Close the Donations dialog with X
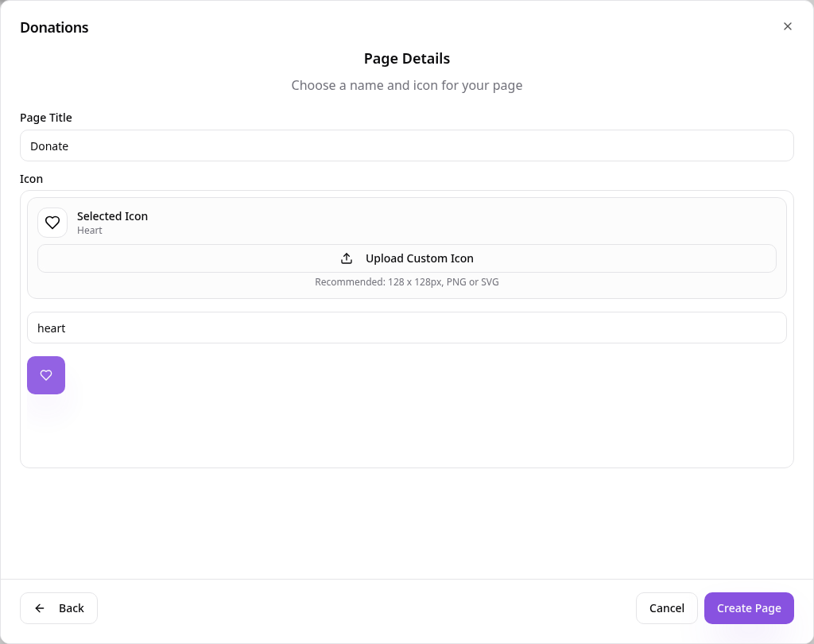This screenshot has width=814, height=644. (788, 26)
